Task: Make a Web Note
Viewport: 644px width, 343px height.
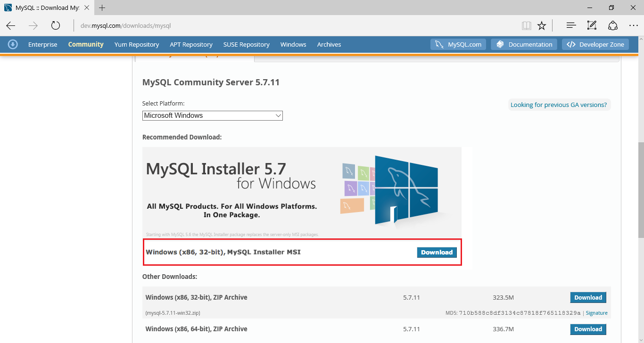Action: click(x=592, y=25)
